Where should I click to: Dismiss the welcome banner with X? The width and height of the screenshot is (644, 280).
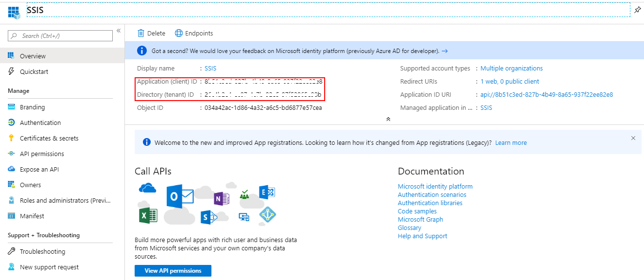click(633, 138)
